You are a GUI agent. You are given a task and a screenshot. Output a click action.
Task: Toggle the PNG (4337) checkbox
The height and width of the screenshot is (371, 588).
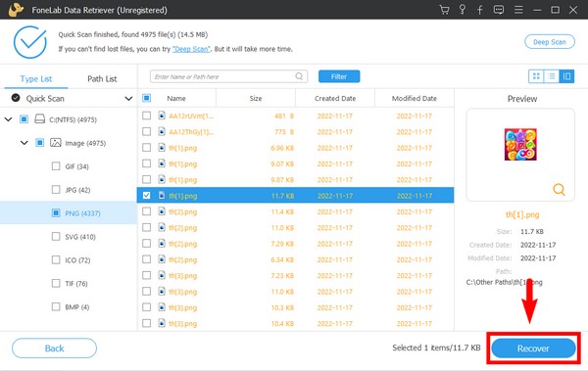pyautogui.click(x=56, y=212)
